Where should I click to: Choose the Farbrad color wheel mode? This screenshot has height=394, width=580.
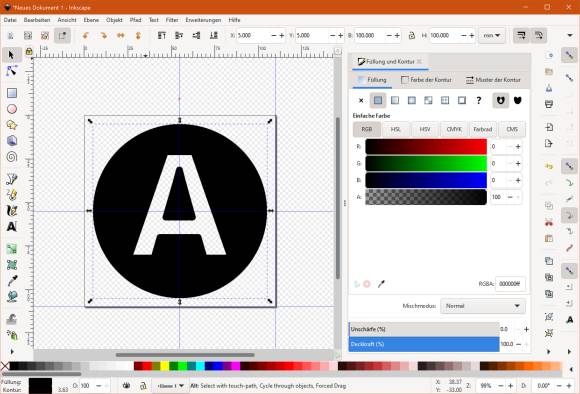483,129
